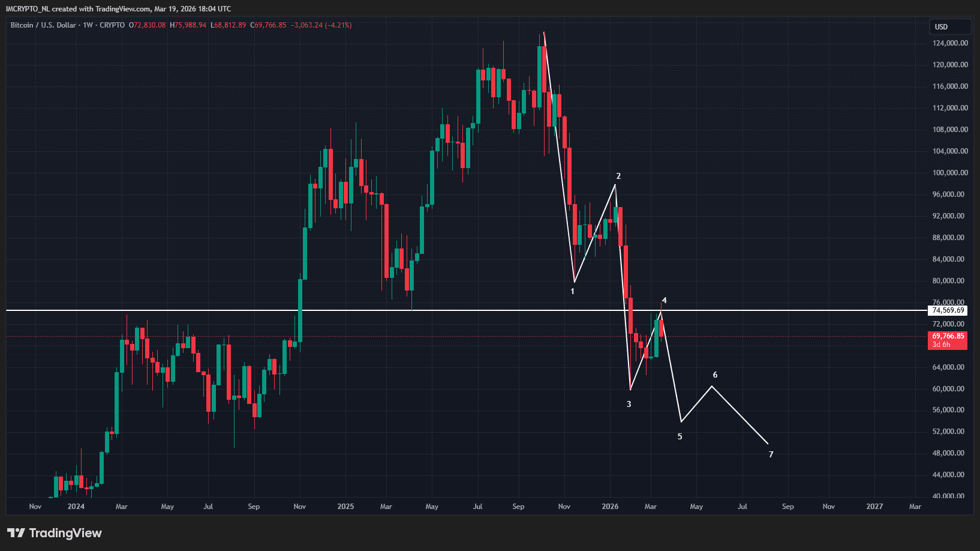Click the TradingView logo in bottom corner
980x551 pixels.
(x=55, y=533)
